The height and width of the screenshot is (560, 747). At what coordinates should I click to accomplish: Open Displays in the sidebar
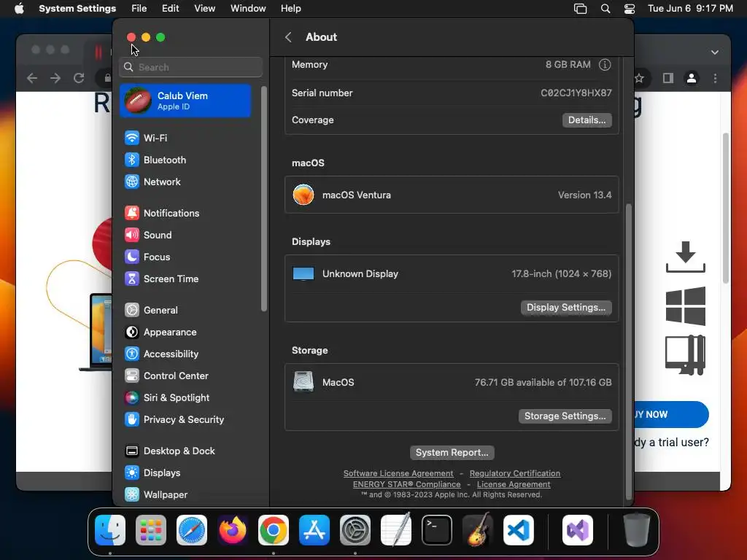pos(153,473)
